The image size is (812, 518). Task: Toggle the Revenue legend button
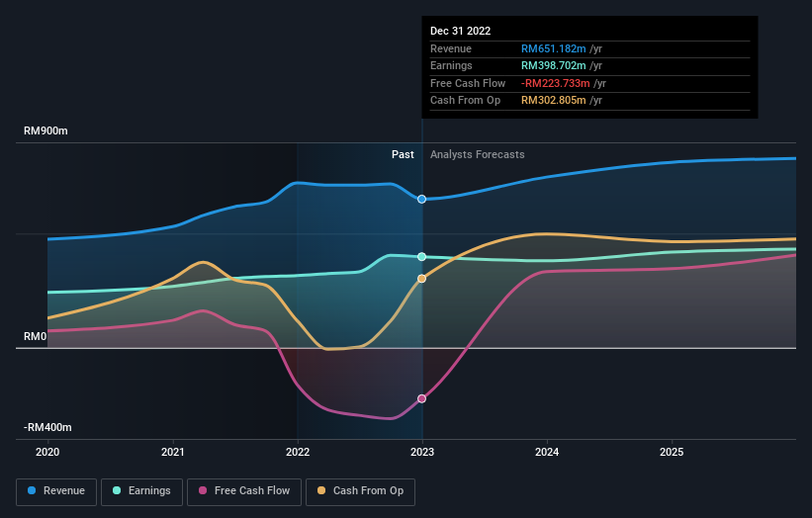point(56,491)
